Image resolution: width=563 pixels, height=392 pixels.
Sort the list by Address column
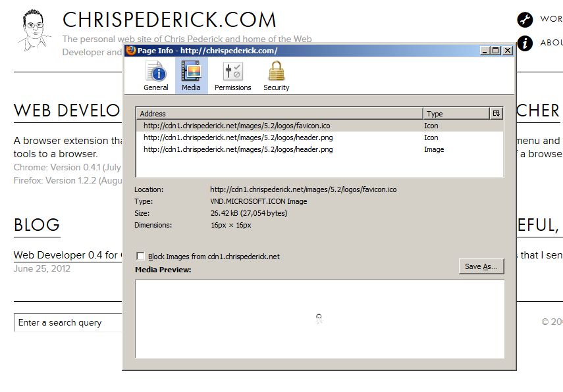click(x=279, y=114)
